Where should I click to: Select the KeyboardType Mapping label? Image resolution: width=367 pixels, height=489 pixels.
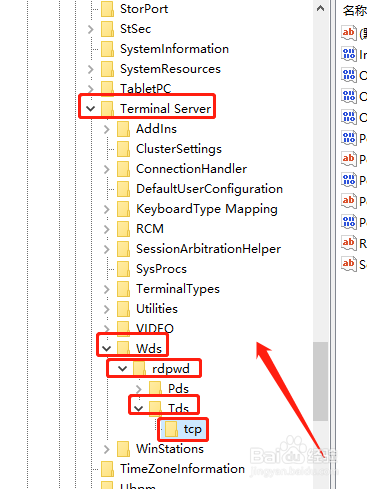pyautogui.click(x=207, y=209)
